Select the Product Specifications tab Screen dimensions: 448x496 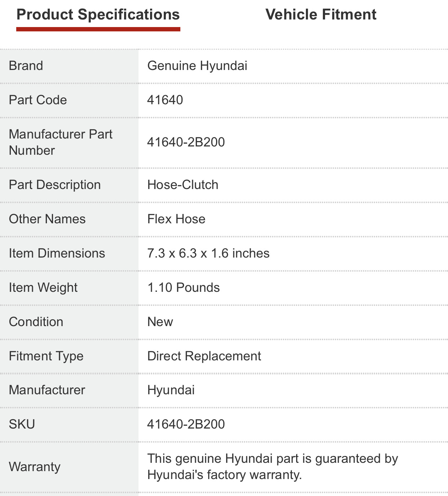(x=98, y=15)
